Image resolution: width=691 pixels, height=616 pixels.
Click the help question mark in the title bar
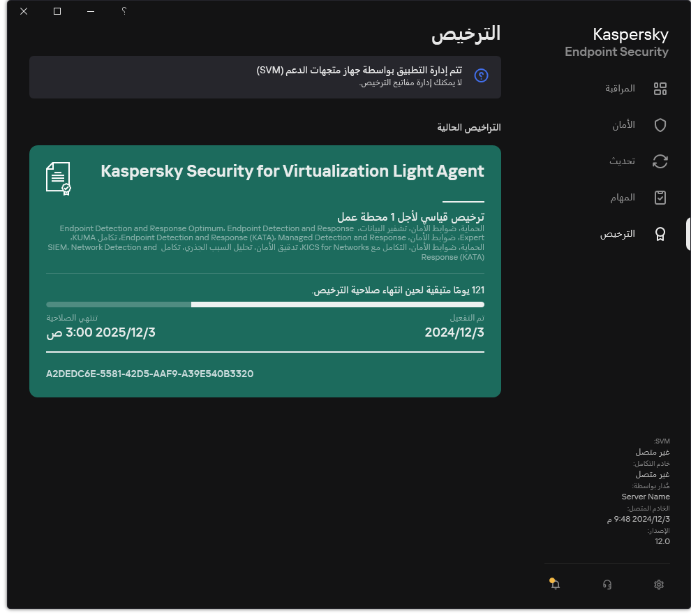click(x=124, y=11)
